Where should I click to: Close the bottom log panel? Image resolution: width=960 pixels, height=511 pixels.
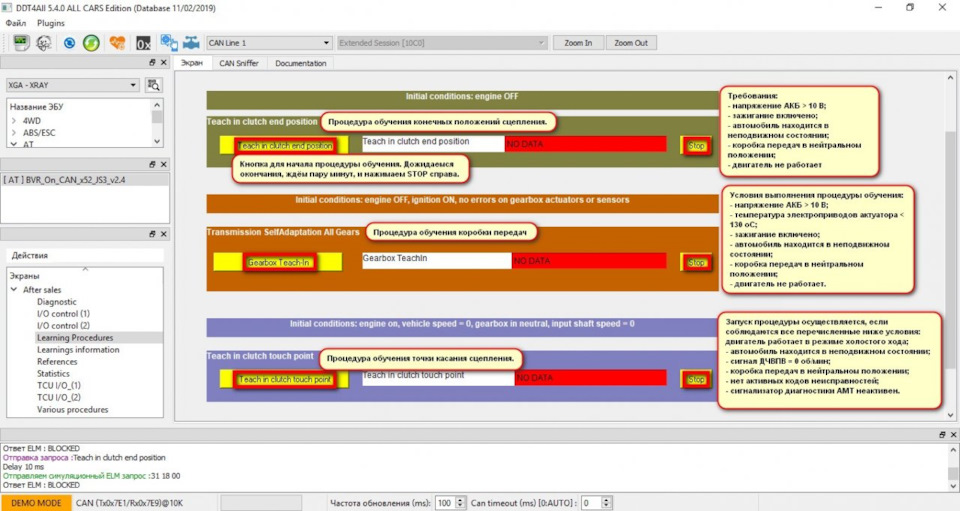pyautogui.click(x=953, y=435)
